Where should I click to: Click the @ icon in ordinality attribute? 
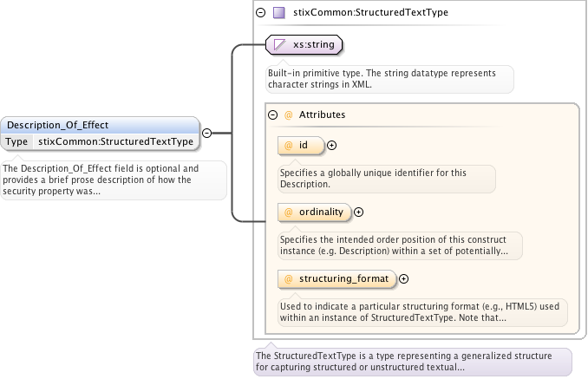click(289, 212)
